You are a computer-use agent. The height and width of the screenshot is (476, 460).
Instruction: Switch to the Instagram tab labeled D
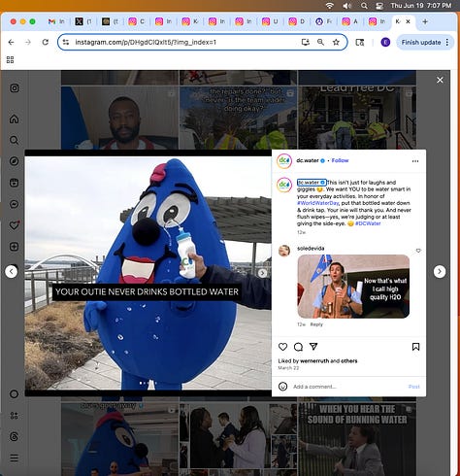pyautogui.click(x=296, y=21)
